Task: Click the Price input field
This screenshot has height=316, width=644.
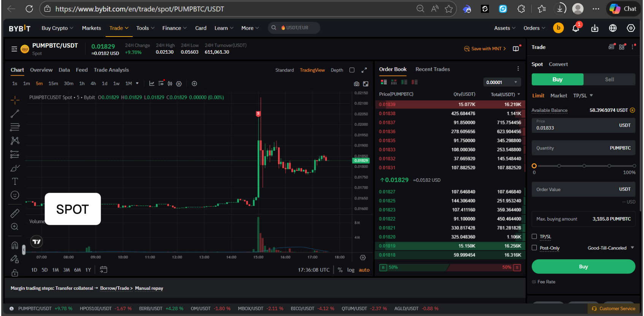Action: coord(583,125)
